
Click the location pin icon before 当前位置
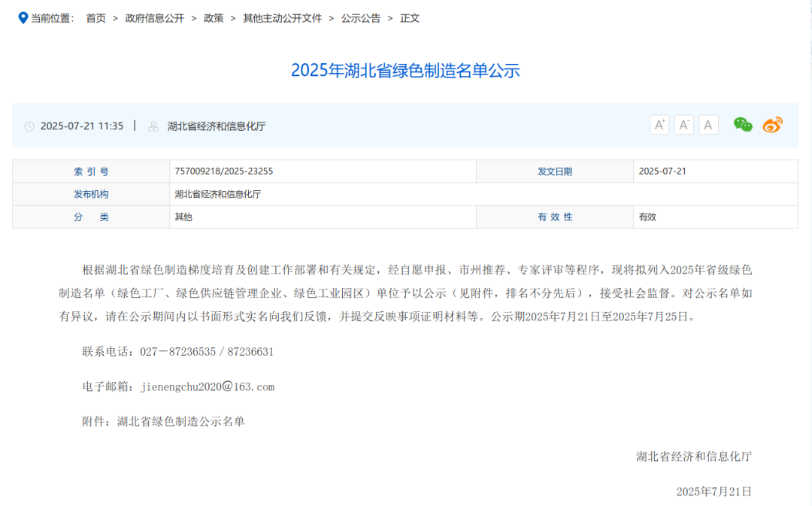[x=22, y=17]
